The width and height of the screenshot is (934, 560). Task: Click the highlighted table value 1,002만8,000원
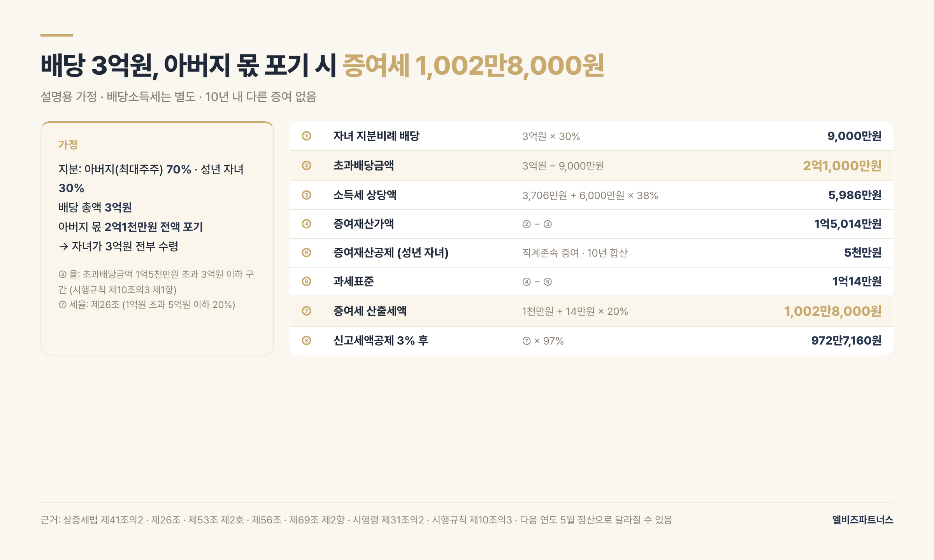[833, 311]
